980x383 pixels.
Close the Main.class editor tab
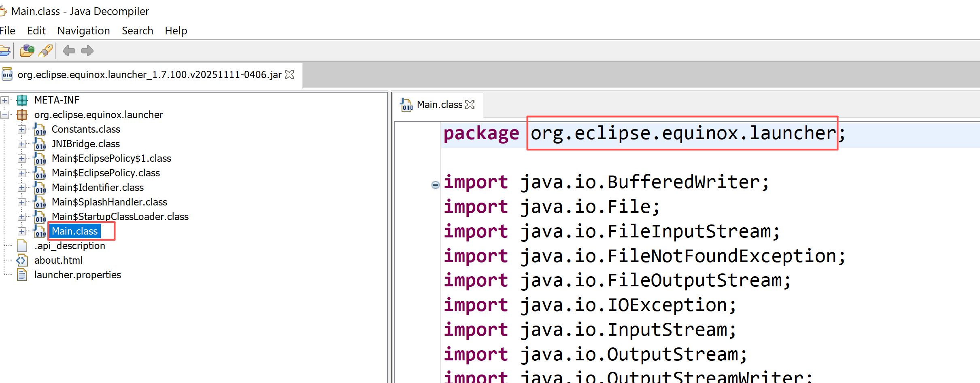point(470,105)
